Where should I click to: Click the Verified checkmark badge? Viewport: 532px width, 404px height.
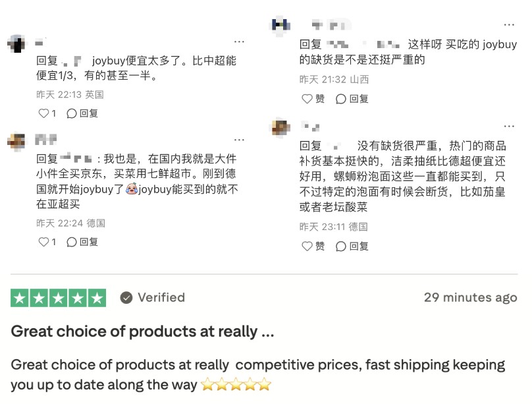point(126,298)
